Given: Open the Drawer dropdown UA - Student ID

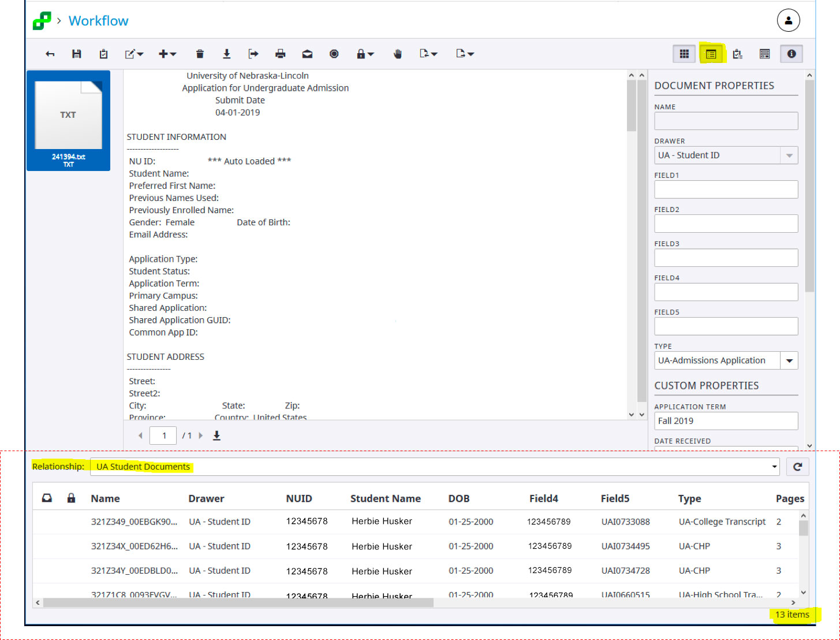Looking at the screenshot, I should click(x=726, y=155).
